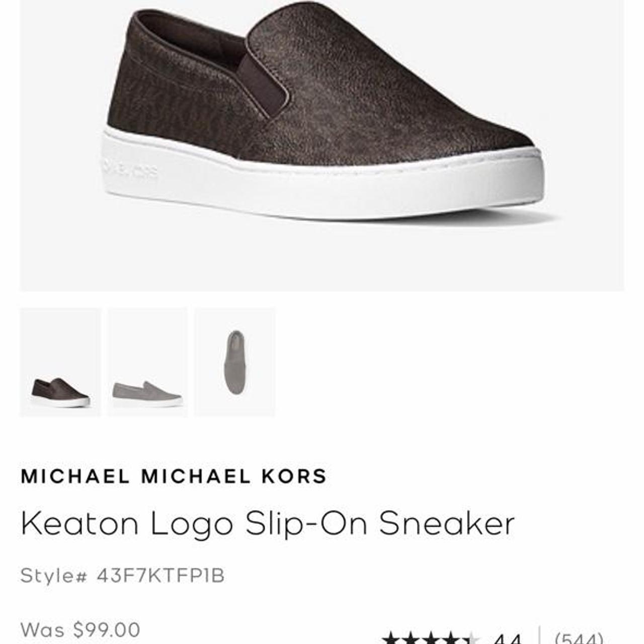This screenshot has height=644, width=644.
Task: Click the partially filled fifth star
Action: (470, 639)
